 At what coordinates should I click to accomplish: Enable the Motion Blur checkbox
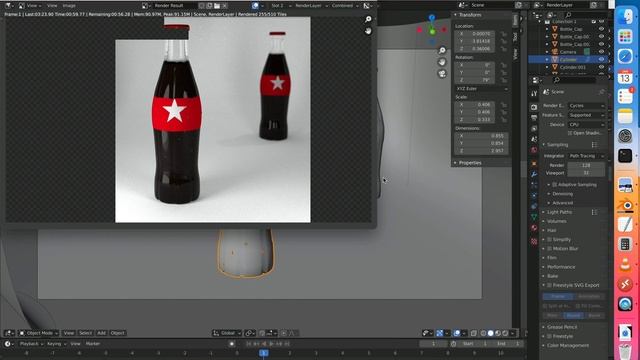tap(549, 249)
